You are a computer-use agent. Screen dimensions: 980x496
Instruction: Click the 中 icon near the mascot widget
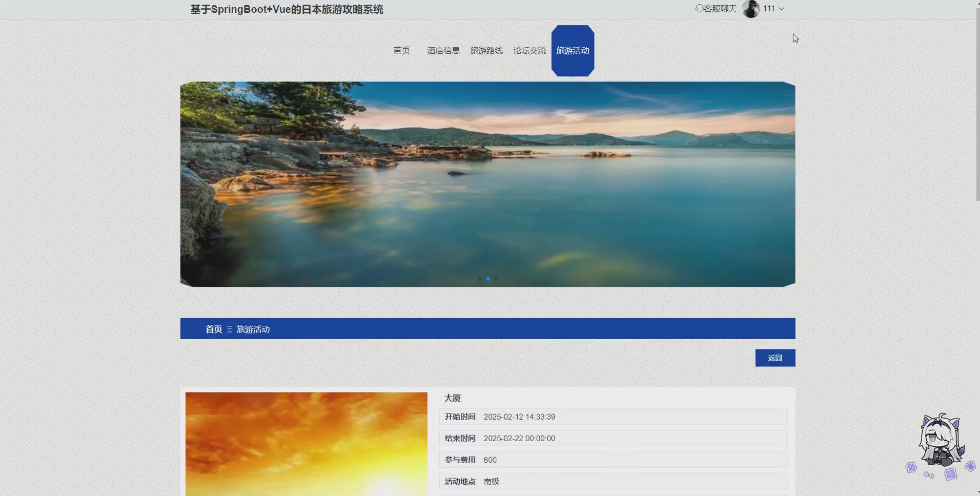tap(911, 467)
